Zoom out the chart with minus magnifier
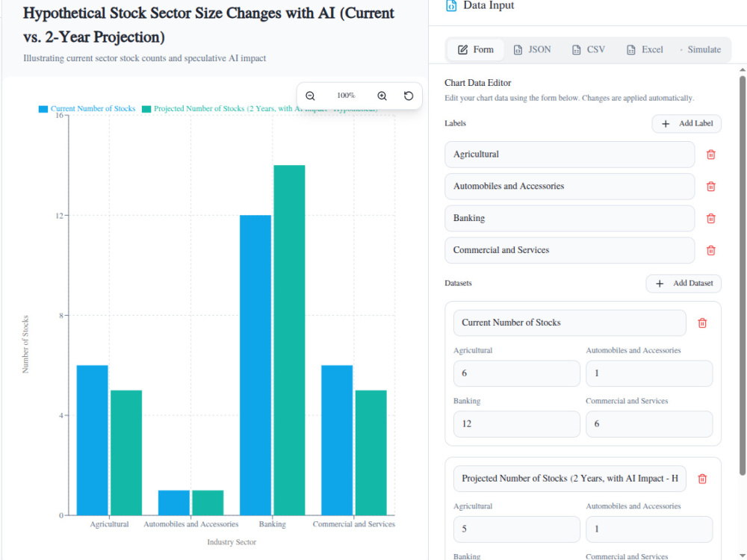747x560 pixels. point(310,96)
